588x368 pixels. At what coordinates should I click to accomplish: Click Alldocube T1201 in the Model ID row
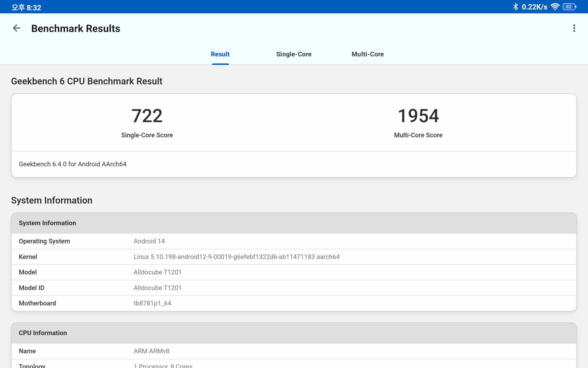point(158,288)
